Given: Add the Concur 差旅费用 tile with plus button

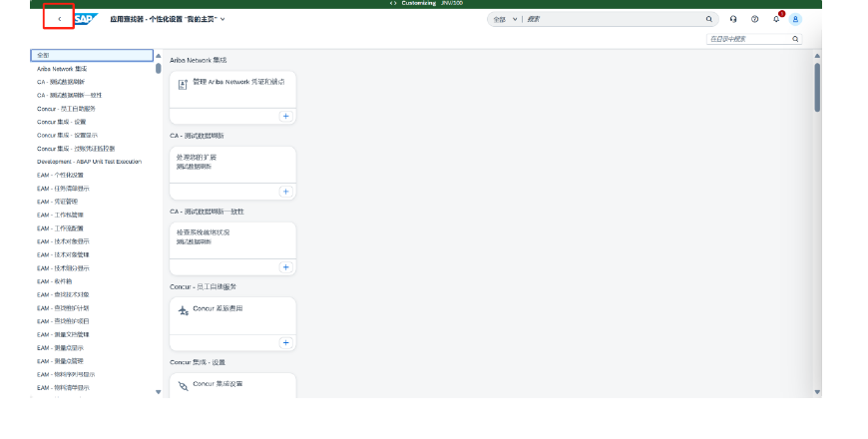Looking at the screenshot, I should pos(285,342).
